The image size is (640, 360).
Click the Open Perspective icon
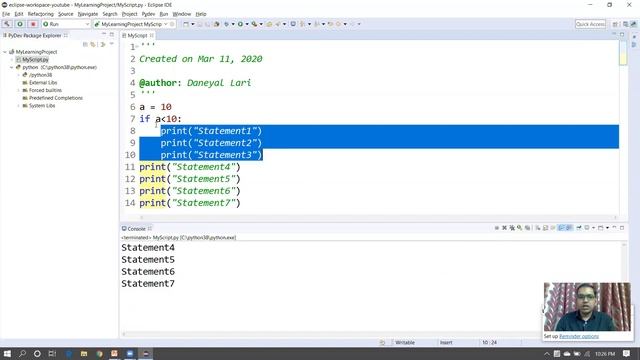(615, 24)
